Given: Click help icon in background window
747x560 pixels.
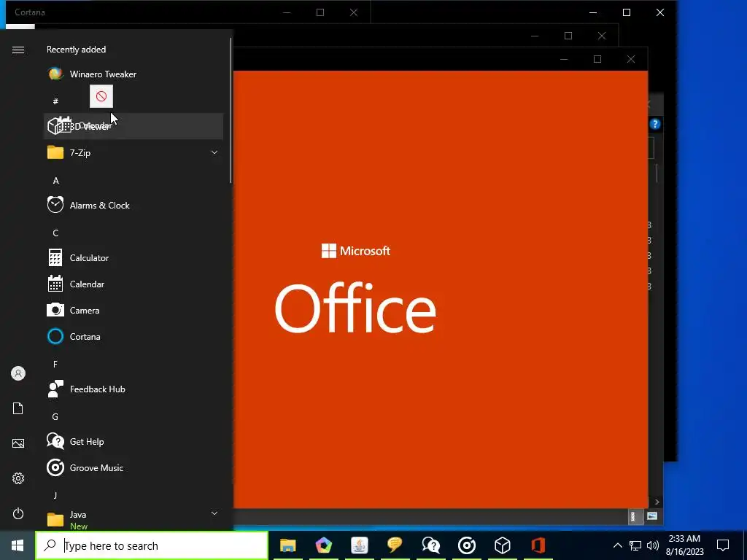Looking at the screenshot, I should point(655,124).
